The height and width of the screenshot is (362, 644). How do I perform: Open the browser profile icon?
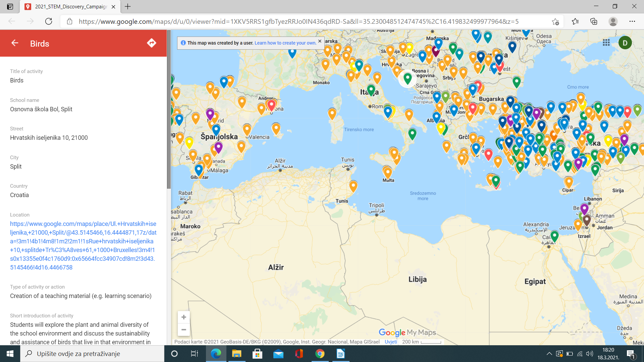pos(613,21)
